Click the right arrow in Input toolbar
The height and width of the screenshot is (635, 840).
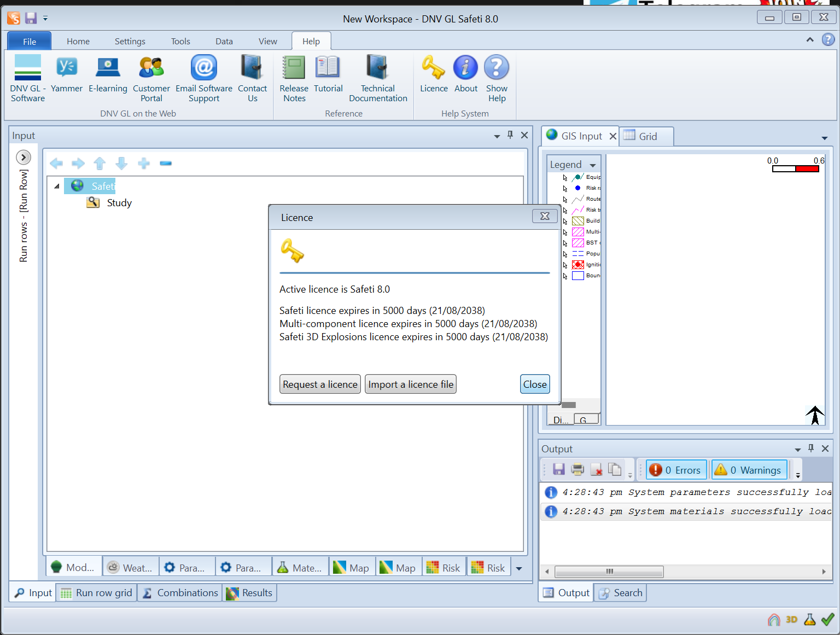pos(78,163)
